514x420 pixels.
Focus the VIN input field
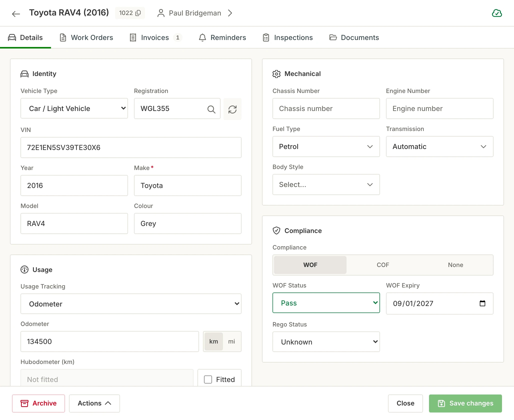tap(131, 147)
